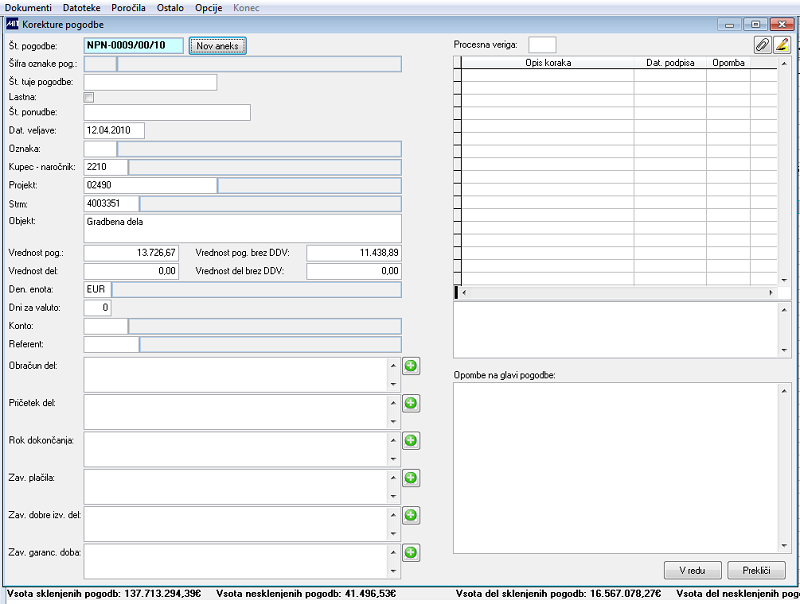Click green plus next to Zav. garanc. doba
Screen dimensions: 800x604
pos(411,552)
